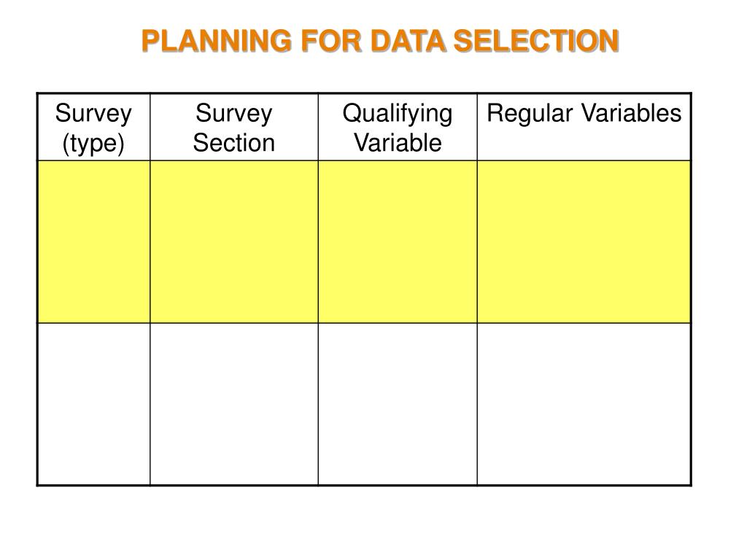The height and width of the screenshot is (560, 747).
Task: Click the word Qualifying in the third header
Action: coord(398,114)
